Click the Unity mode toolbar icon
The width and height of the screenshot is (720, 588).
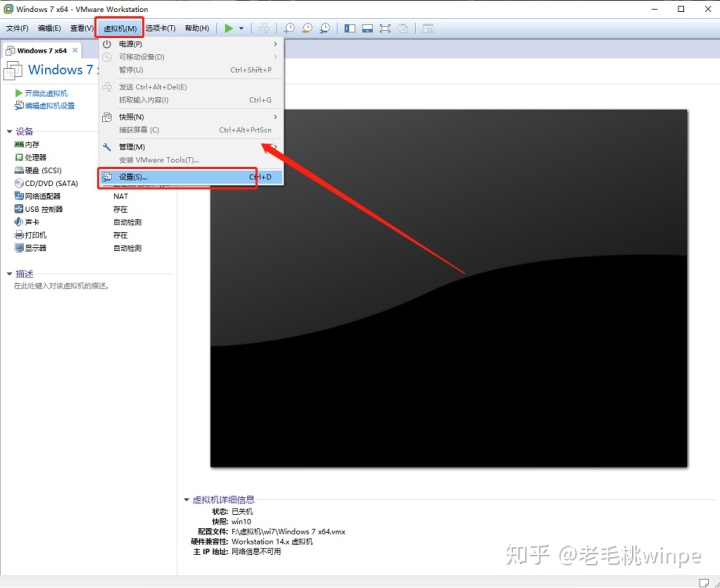[403, 28]
